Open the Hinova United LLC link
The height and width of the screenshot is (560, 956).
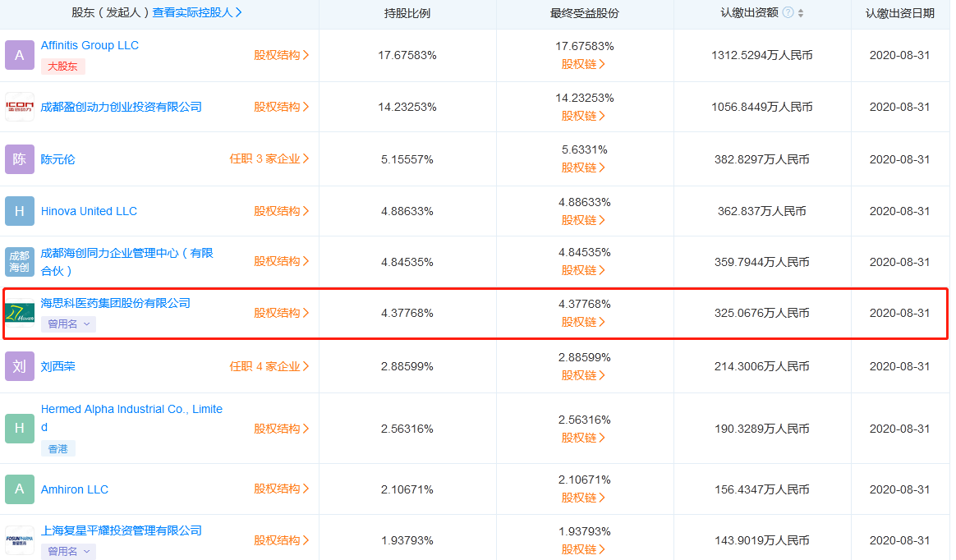click(89, 212)
